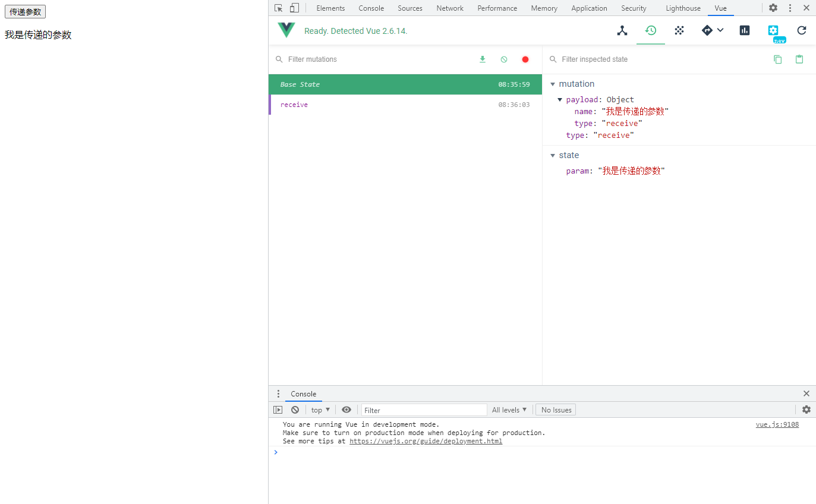Open the Vue Events dots icon
The height and width of the screenshot is (504, 816).
pyautogui.click(x=679, y=30)
